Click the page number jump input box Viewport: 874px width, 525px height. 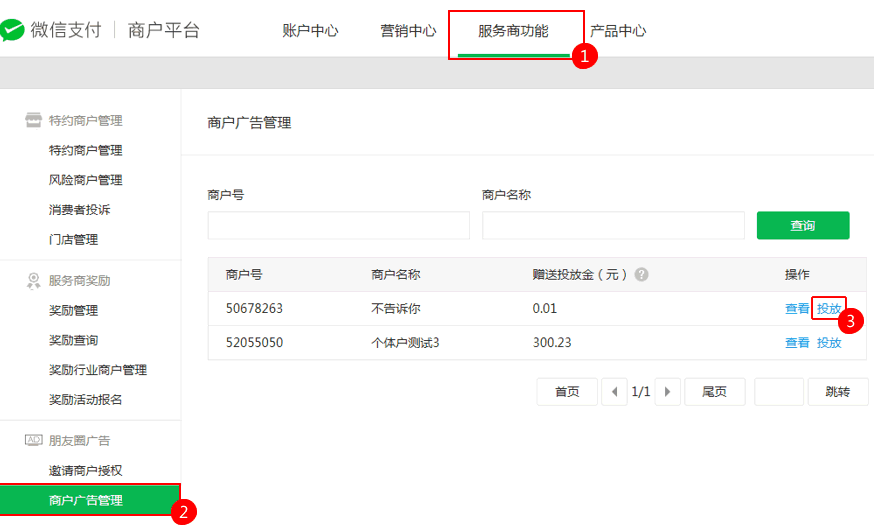pos(779,392)
